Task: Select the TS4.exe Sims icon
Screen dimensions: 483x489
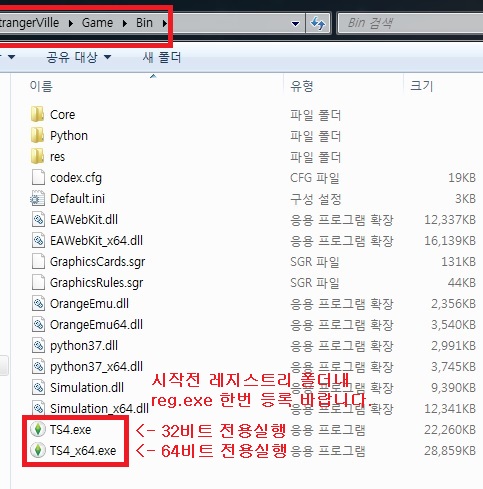Action: (38, 429)
